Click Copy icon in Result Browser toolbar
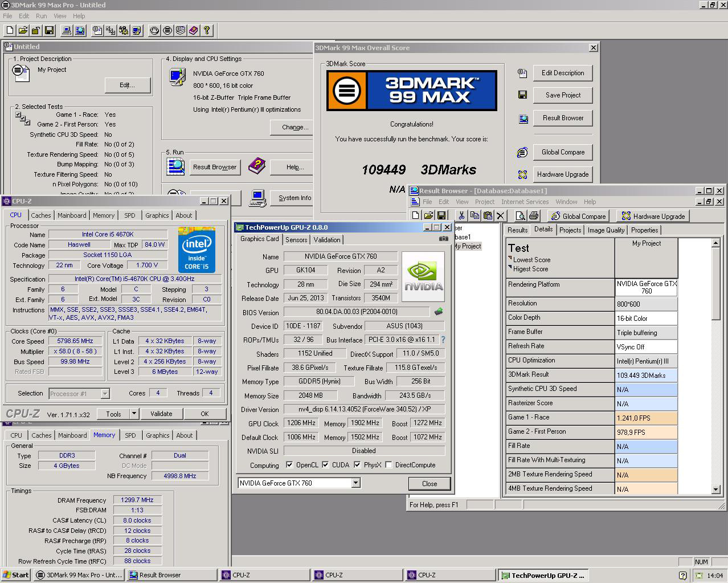The width and height of the screenshot is (728, 583). coord(474,215)
